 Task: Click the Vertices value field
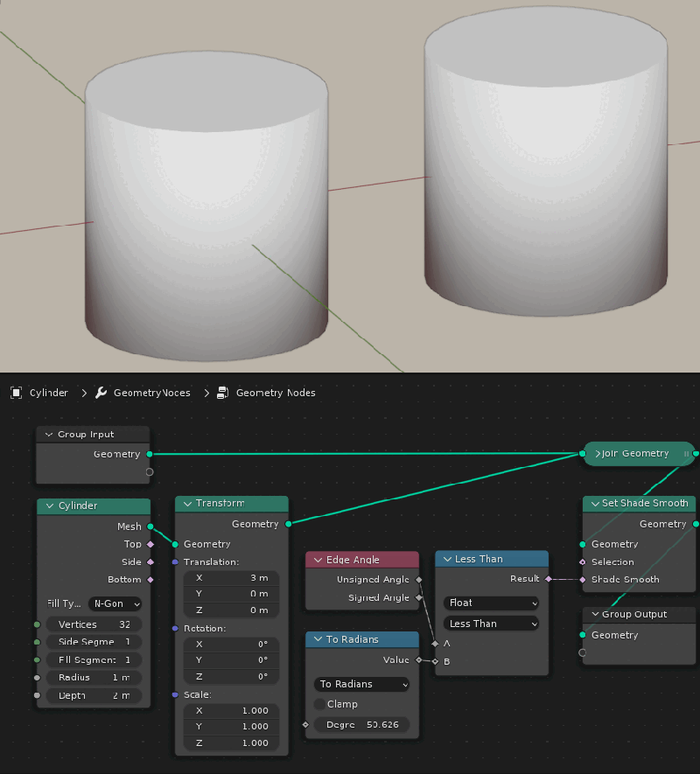click(94, 623)
